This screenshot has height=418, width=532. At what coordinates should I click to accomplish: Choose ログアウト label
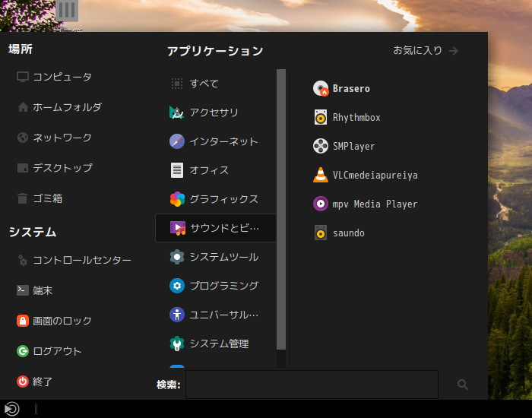[57, 351]
